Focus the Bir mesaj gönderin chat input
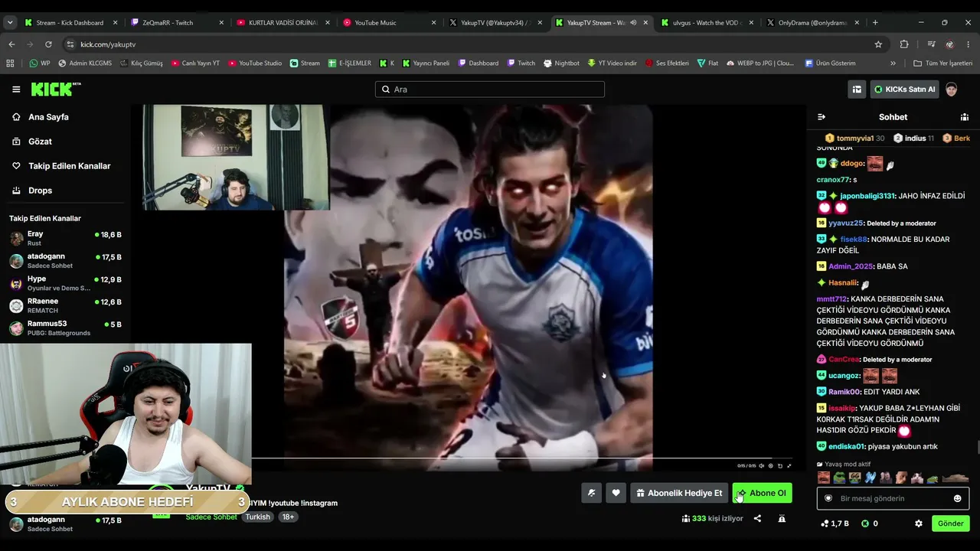980x551 pixels. tap(893, 498)
